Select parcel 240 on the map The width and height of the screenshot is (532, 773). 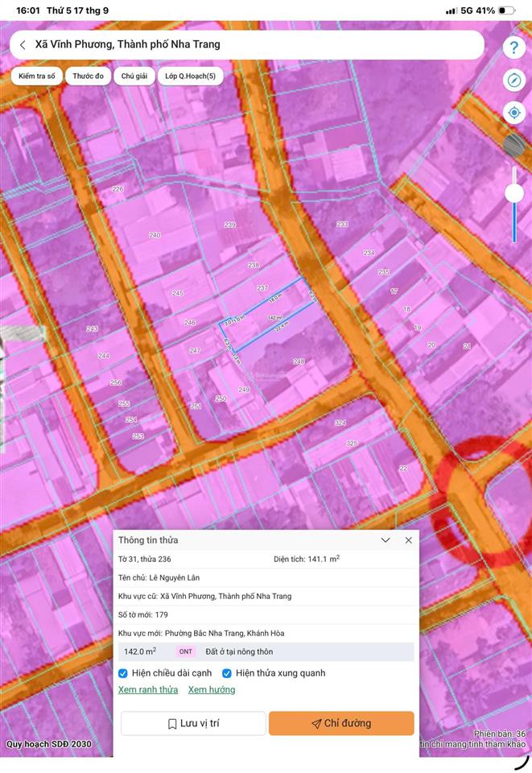tap(155, 235)
